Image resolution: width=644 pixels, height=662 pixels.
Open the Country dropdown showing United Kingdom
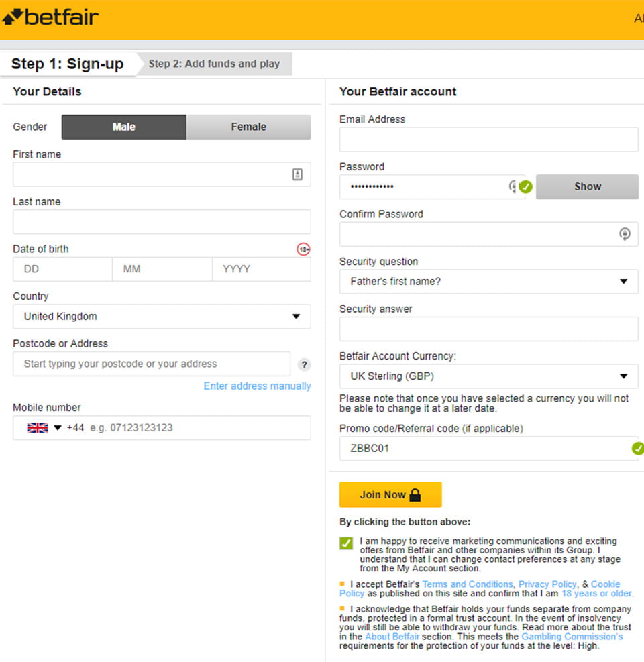click(162, 317)
